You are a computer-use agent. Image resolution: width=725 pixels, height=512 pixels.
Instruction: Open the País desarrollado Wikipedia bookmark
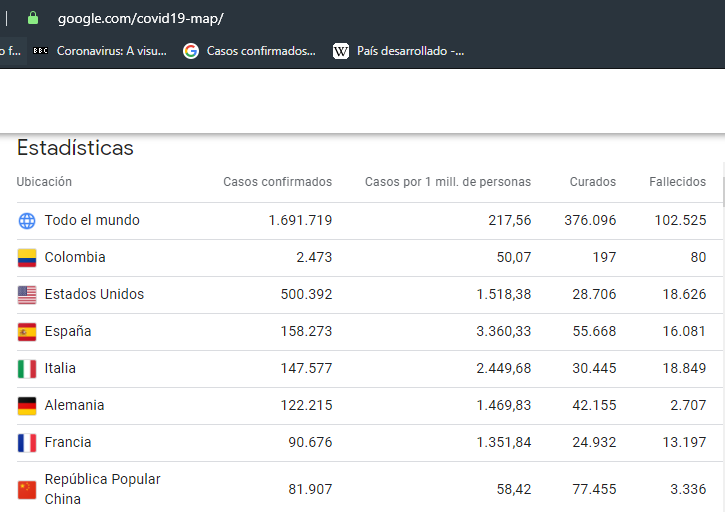[399, 51]
